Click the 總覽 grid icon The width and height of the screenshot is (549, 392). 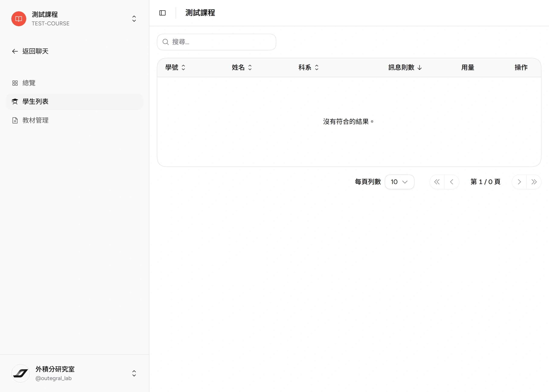(15, 83)
